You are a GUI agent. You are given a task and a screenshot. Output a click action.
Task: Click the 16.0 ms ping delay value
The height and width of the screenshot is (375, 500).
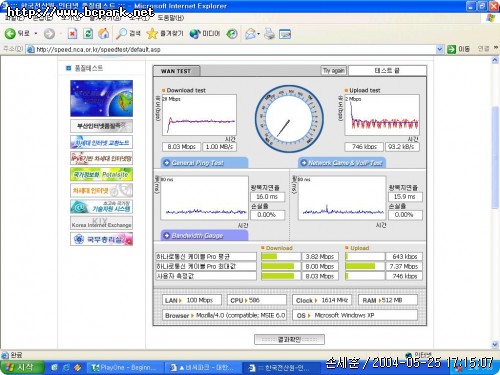tap(268, 197)
